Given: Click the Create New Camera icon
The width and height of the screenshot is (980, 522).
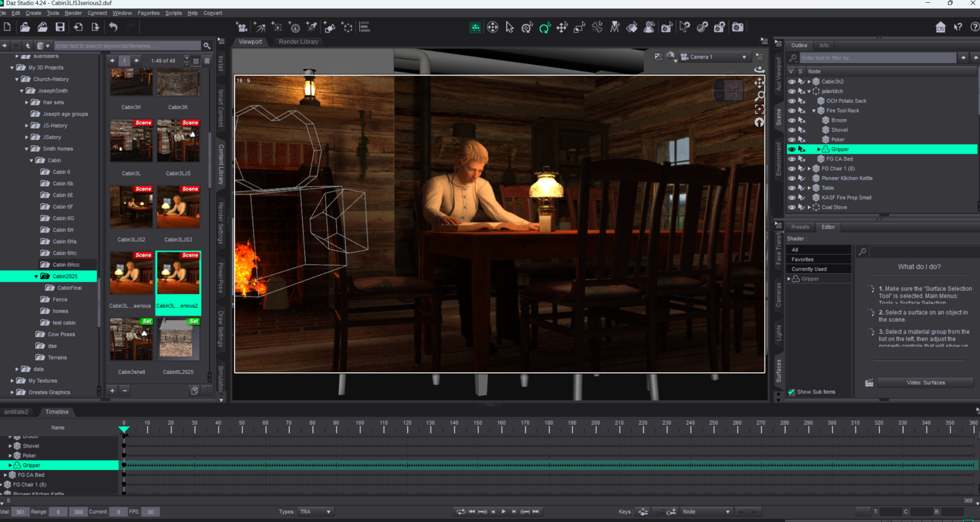Looking at the screenshot, I should pos(241,27).
